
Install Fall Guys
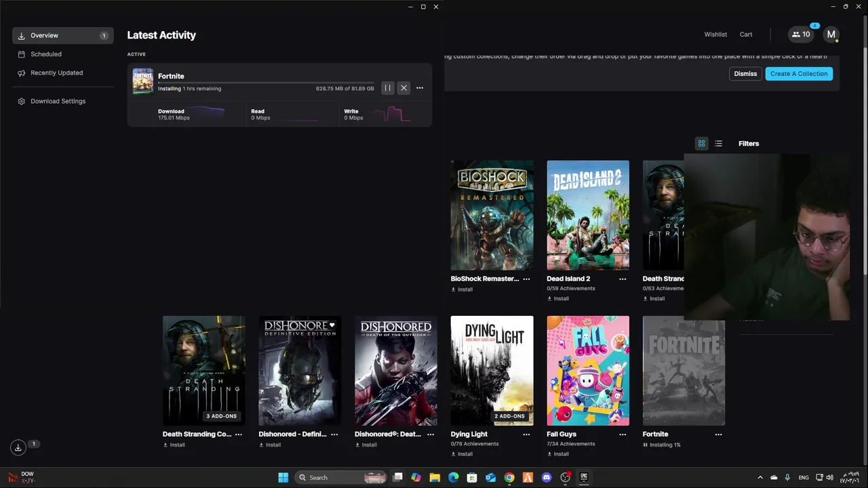(x=557, y=454)
